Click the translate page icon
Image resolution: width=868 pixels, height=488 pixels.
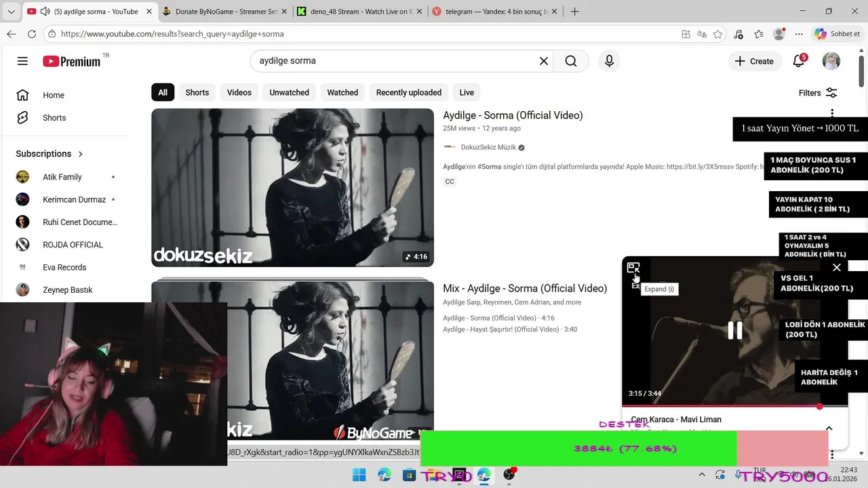(x=702, y=34)
